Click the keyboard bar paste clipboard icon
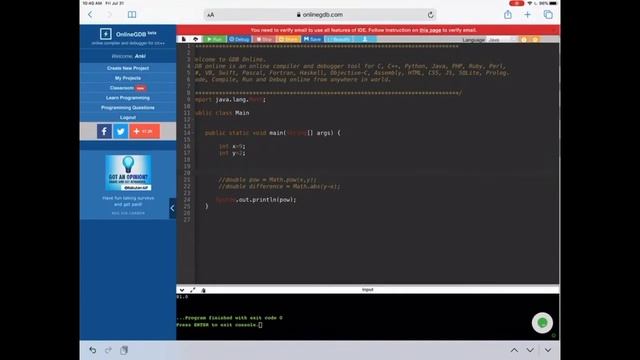 124,350
